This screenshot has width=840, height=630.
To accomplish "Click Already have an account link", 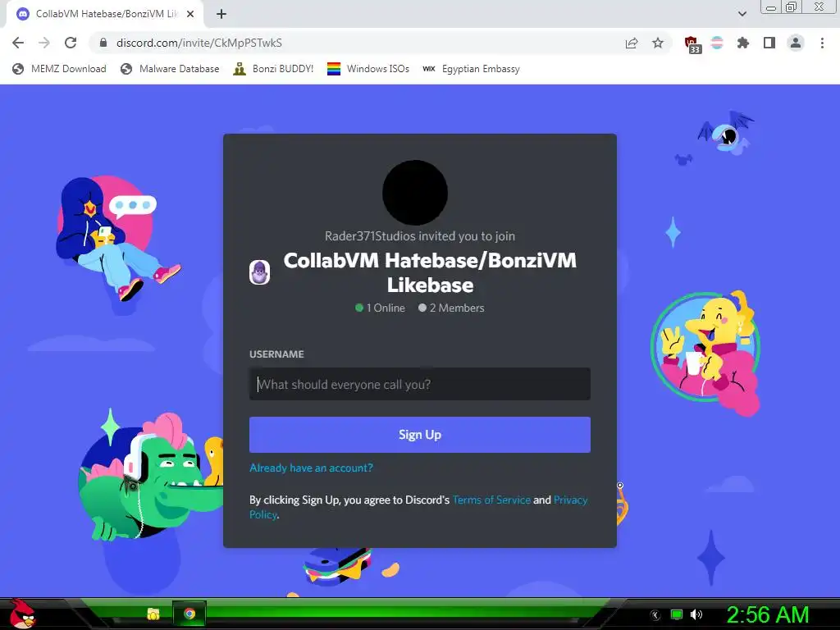I will pyautogui.click(x=311, y=468).
